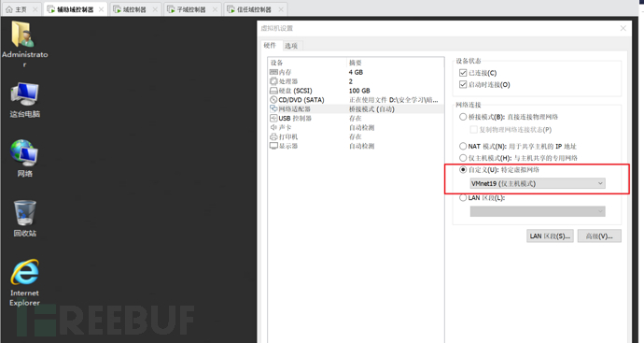Select NAT 模式(N) radio button
This screenshot has height=343, width=644.
(463, 146)
